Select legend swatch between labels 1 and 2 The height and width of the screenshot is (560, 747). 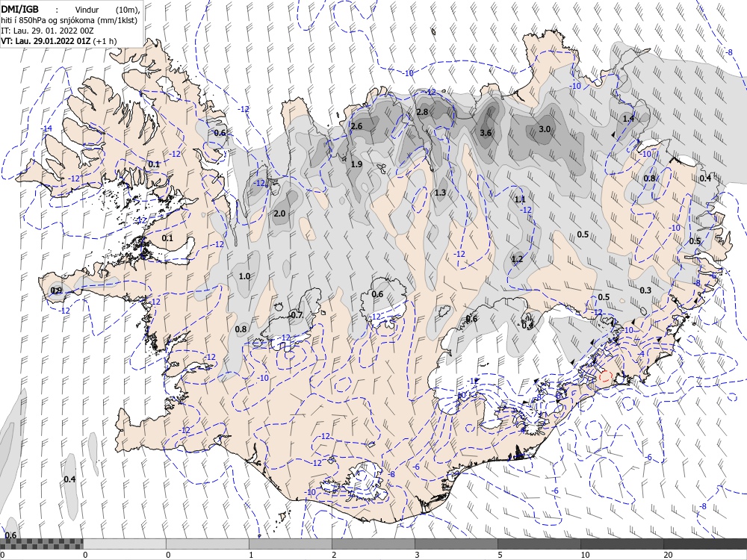(x=290, y=544)
